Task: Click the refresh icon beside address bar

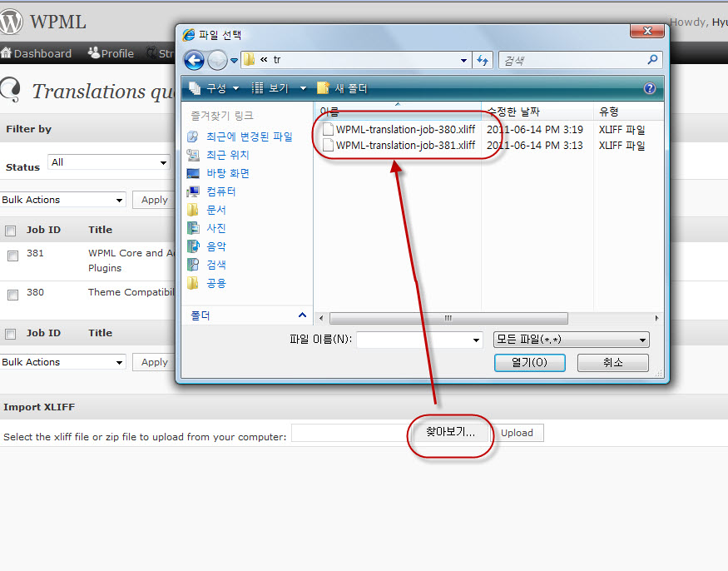Action: pyautogui.click(x=483, y=60)
